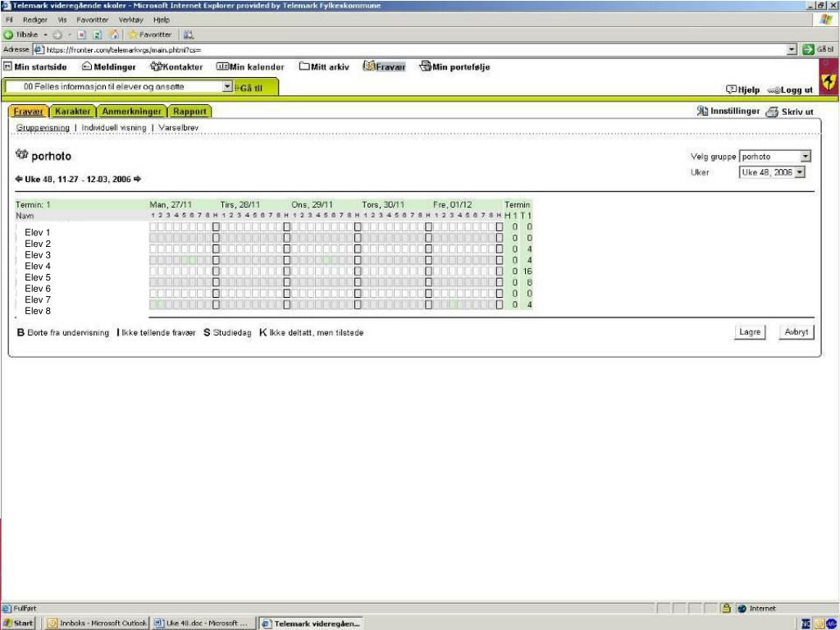Open the Mitt arkiv folder
The width and height of the screenshot is (840, 630).
324,67
